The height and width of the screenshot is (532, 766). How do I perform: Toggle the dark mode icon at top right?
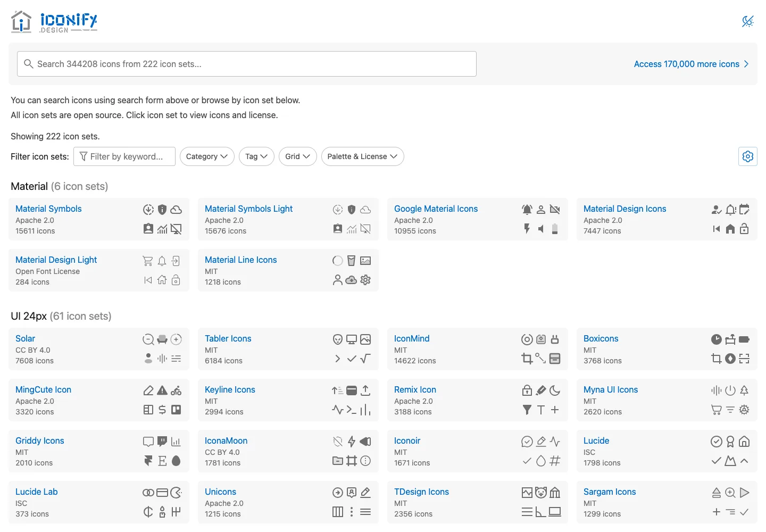(748, 21)
